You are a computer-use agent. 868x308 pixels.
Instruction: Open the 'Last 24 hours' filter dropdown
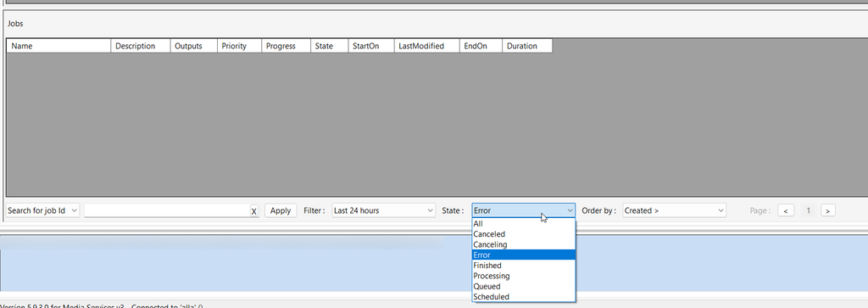[x=384, y=210]
